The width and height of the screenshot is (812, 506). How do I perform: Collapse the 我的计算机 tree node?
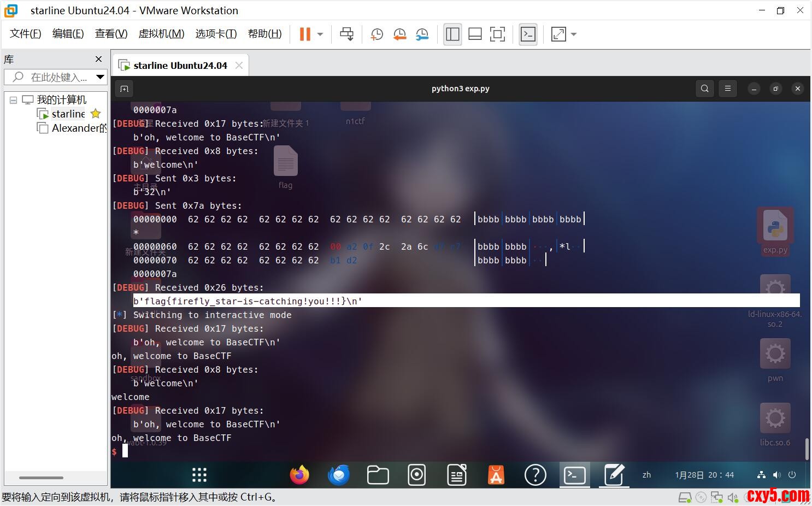13,100
